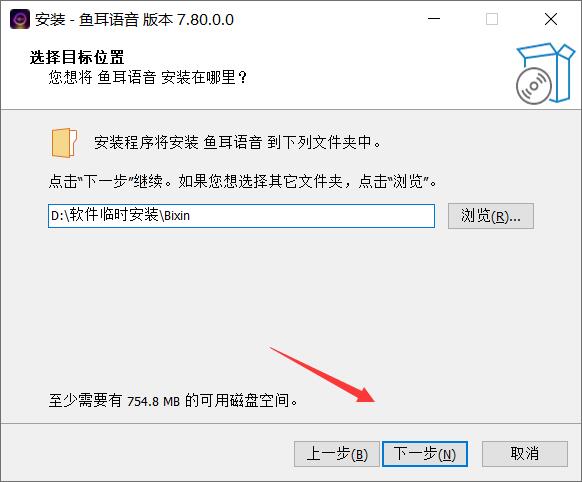Image resolution: width=582 pixels, height=482 pixels.
Task: Click the 鱼耳语音 app icon in title bar
Action: [20, 20]
